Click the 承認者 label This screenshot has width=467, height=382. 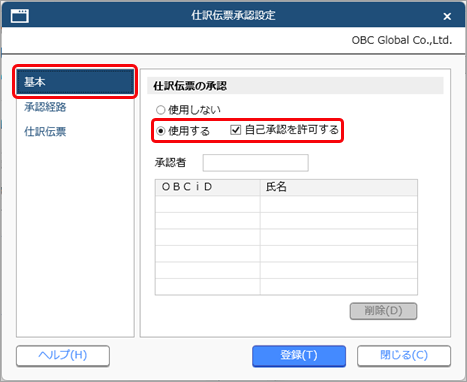170,163
